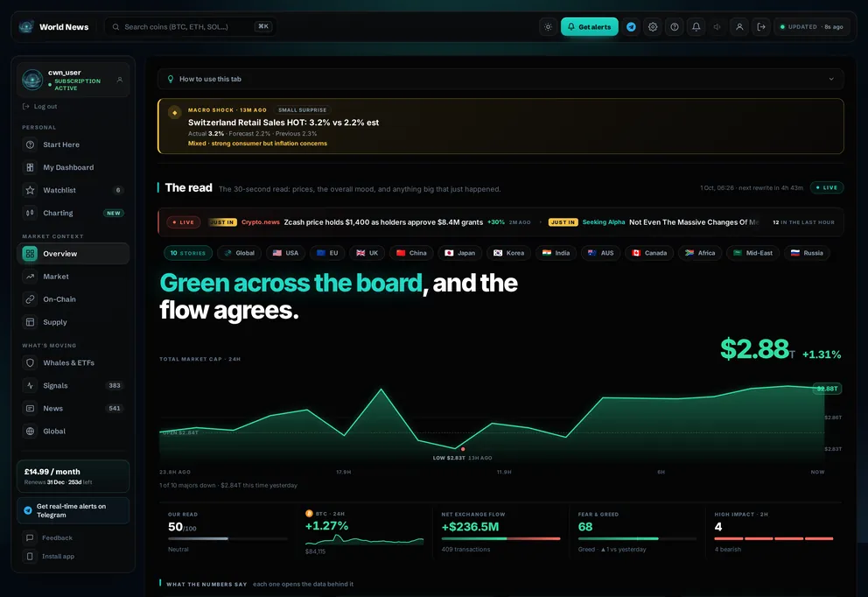Screen dimensions: 868x597
Task: Click the macro shock diamond icon
Action: coord(174,112)
